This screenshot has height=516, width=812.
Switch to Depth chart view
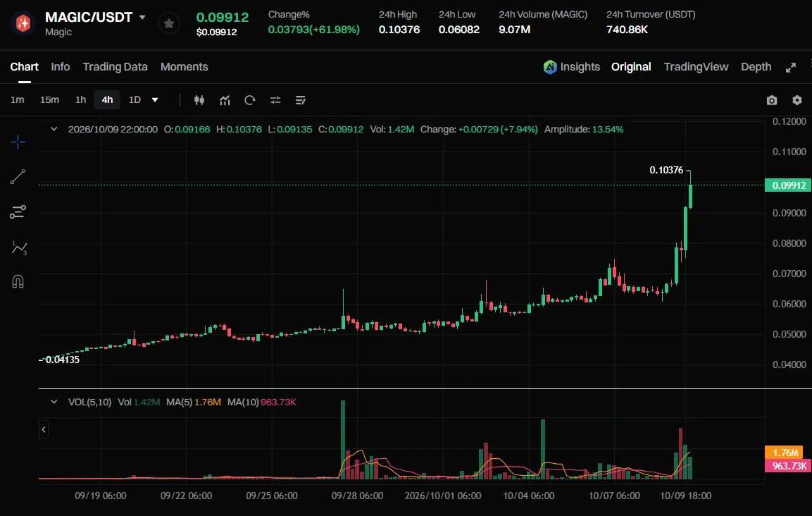[756, 67]
